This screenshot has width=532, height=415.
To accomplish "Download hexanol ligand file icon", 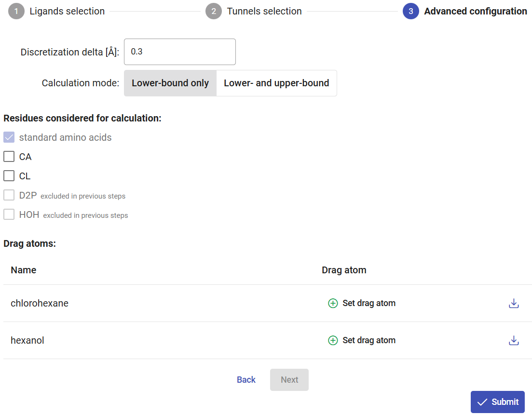I will click(514, 340).
